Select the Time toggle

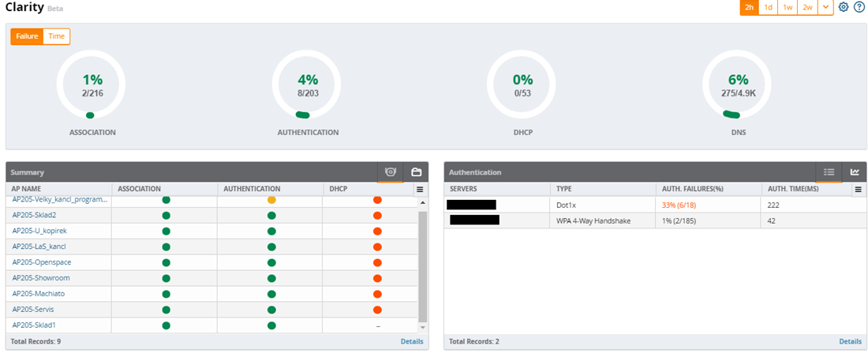[x=57, y=36]
